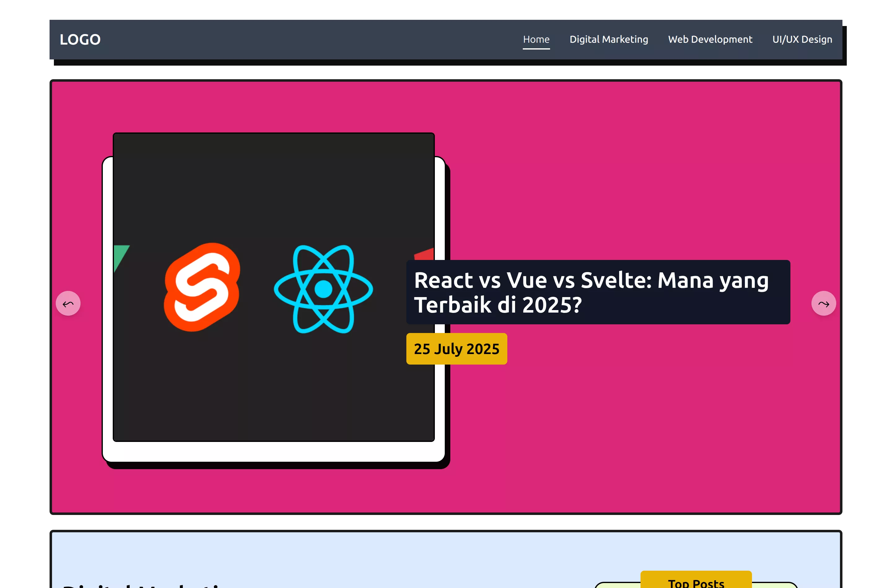Image resolution: width=892 pixels, height=588 pixels.
Task: Click the Svelte and React slide thumbnail
Action: (273, 287)
